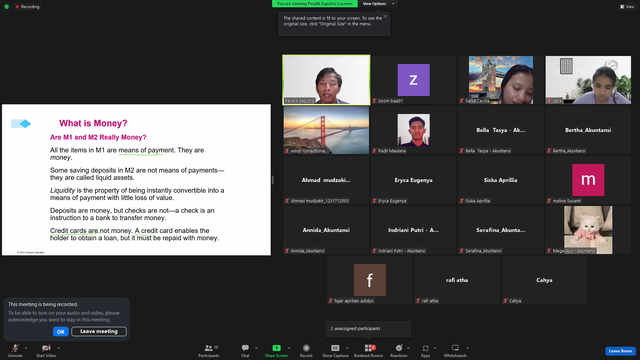
Task: Click OK on the recording notice
Action: (x=60, y=331)
